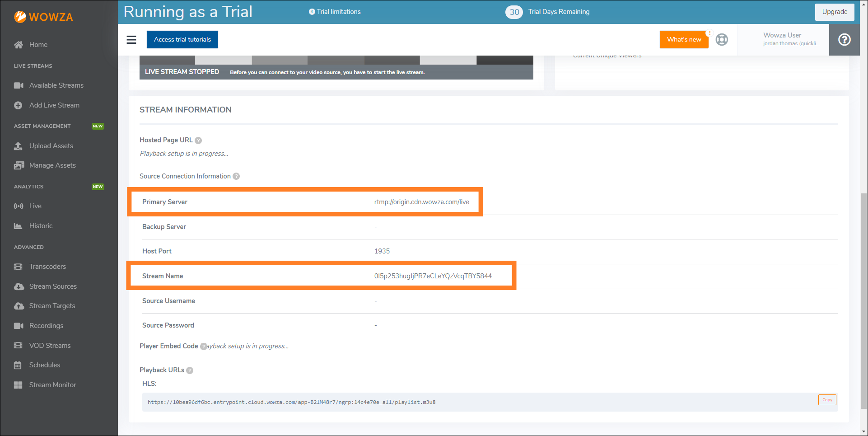The width and height of the screenshot is (868, 436).
Task: Go to Available Streams
Action: pyautogui.click(x=56, y=85)
